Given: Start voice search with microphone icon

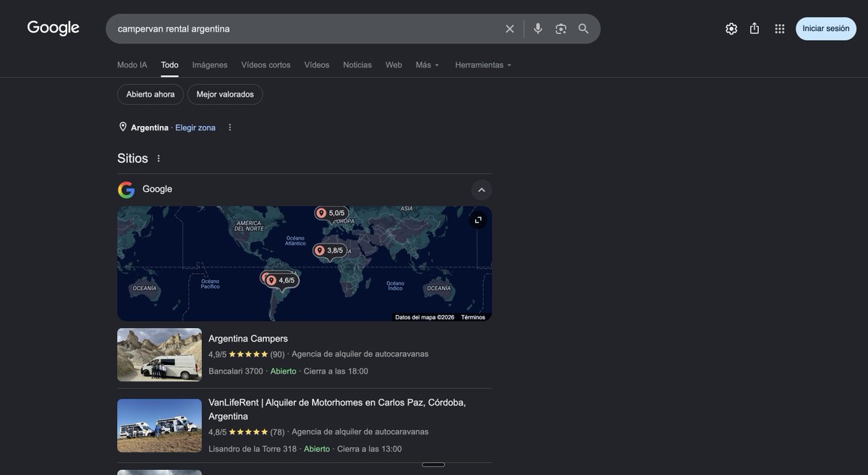Looking at the screenshot, I should pyautogui.click(x=538, y=29).
